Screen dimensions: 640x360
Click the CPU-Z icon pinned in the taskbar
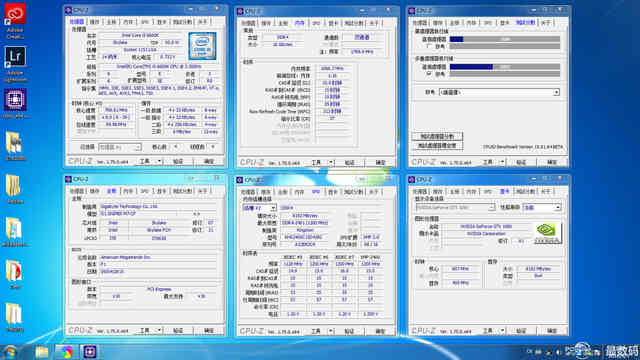(90, 352)
